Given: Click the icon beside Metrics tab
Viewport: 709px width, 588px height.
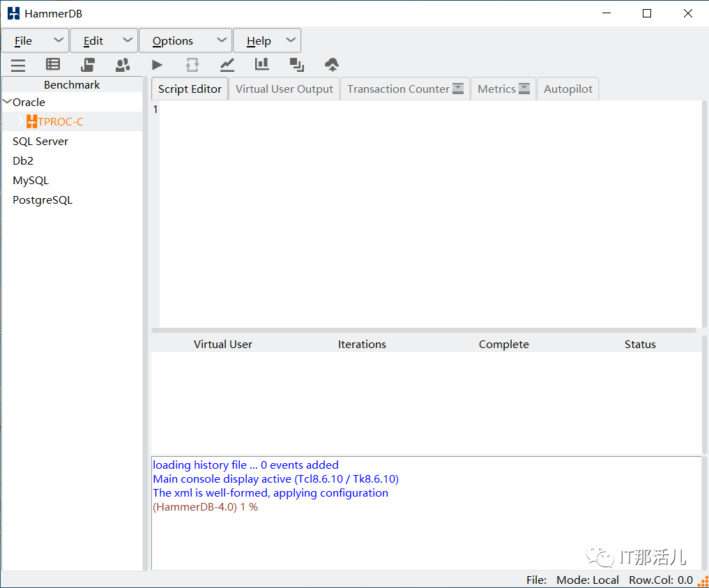Looking at the screenshot, I should (x=524, y=89).
